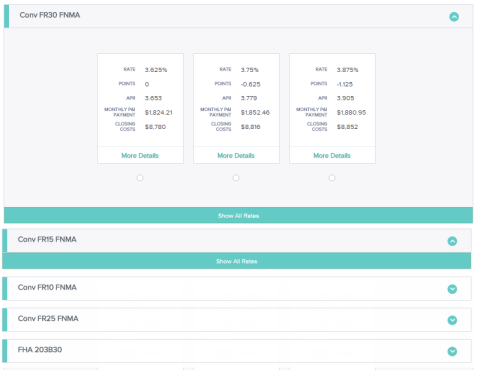
Task: Click the $1,824.21 monthly payment value
Action: tap(159, 113)
